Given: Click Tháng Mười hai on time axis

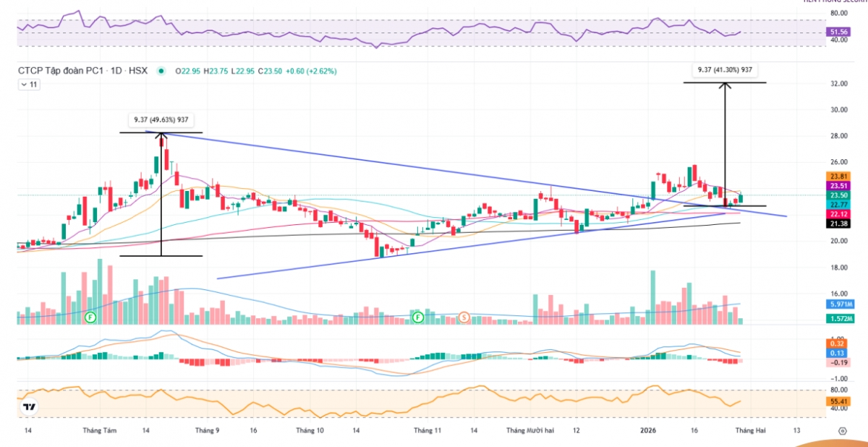Looking at the screenshot, I should [x=530, y=430].
